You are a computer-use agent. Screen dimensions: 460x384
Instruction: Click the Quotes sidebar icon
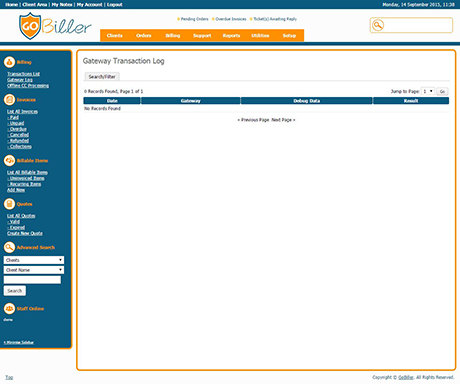tap(9, 204)
